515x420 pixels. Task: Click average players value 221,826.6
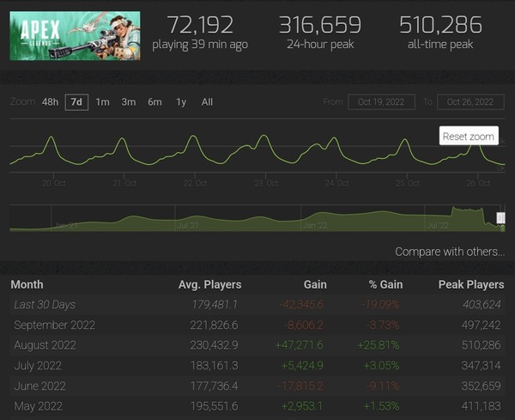tap(214, 325)
